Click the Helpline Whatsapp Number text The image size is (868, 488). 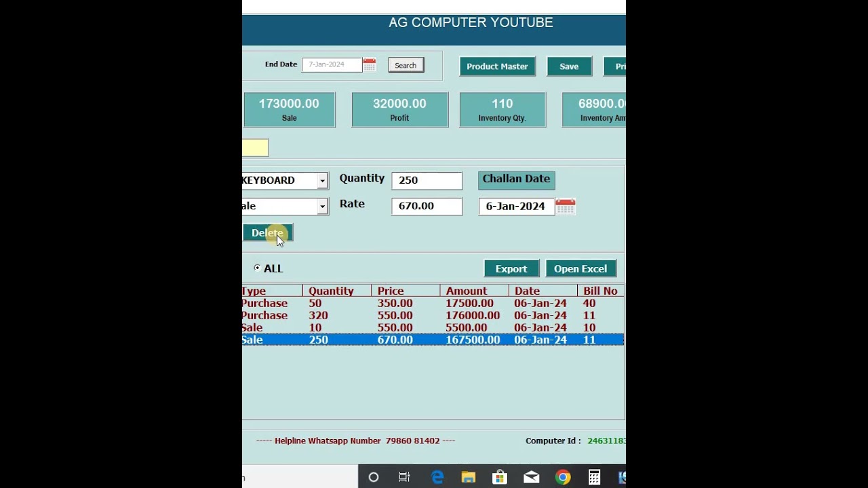point(355,441)
